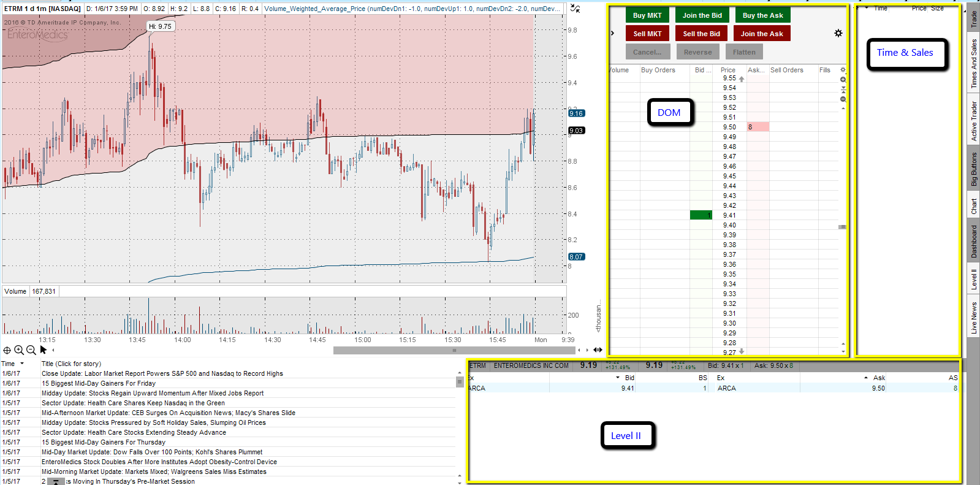
Task: Select the chart crosshair pan tool
Action: (x=7, y=350)
